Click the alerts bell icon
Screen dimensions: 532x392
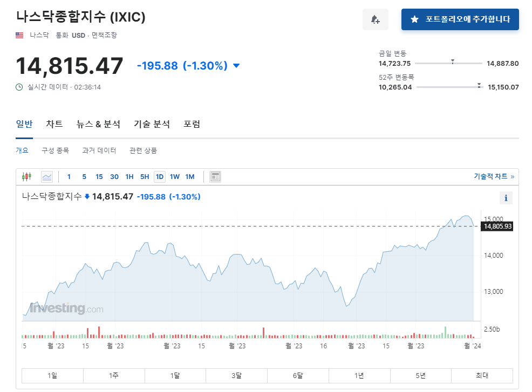tap(375, 19)
